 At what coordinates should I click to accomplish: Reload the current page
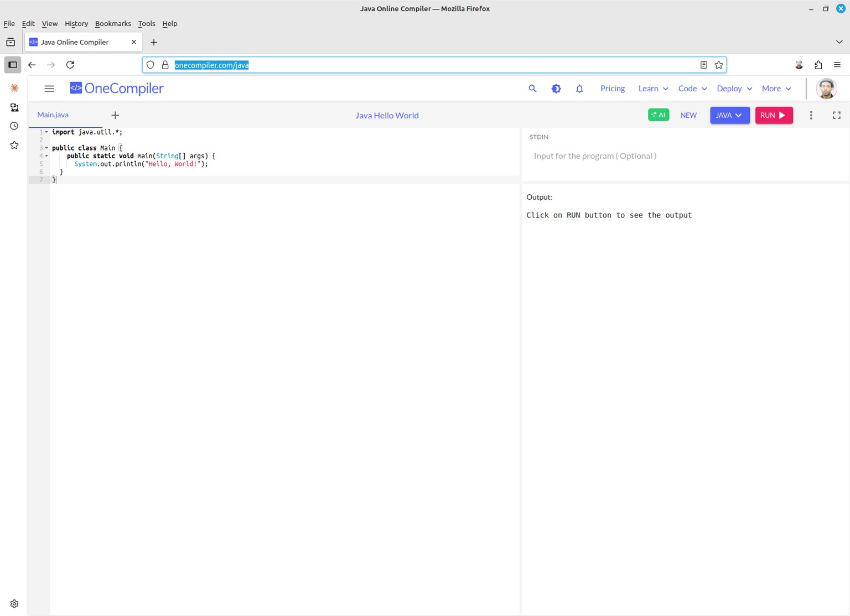click(70, 65)
